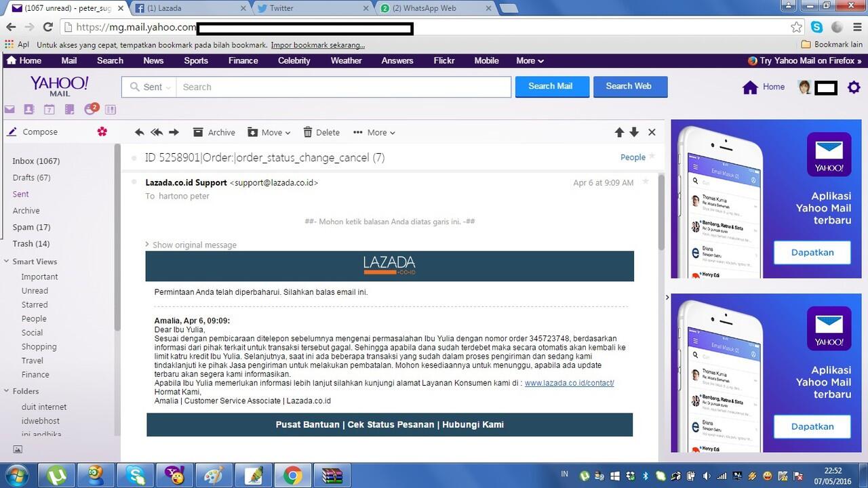Open the Trash (14) folder
868x488 pixels.
pyautogui.click(x=31, y=243)
